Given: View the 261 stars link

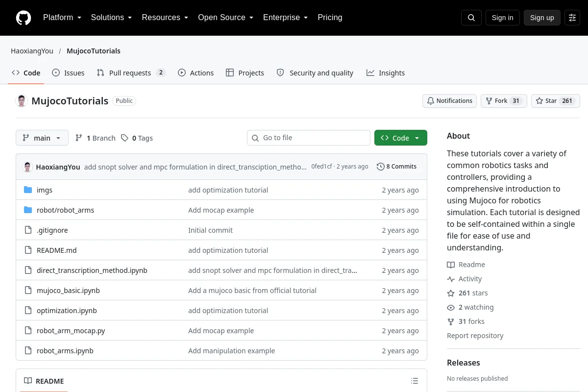Looking at the screenshot, I should tap(467, 293).
